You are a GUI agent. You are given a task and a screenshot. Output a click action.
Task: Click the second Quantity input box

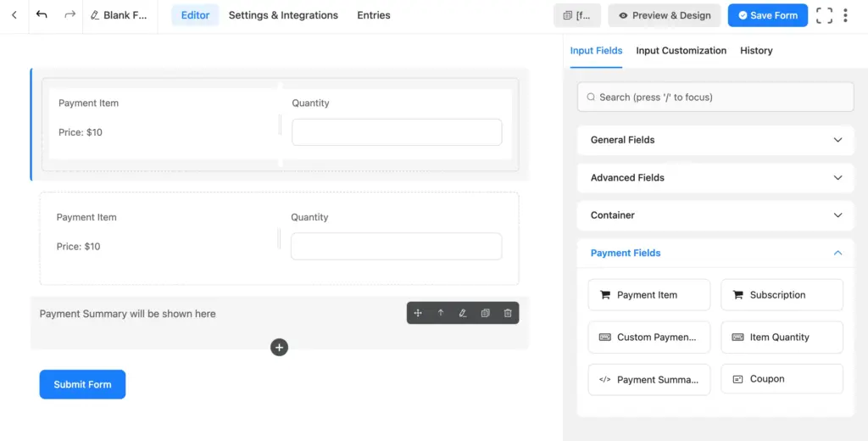pyautogui.click(x=397, y=247)
